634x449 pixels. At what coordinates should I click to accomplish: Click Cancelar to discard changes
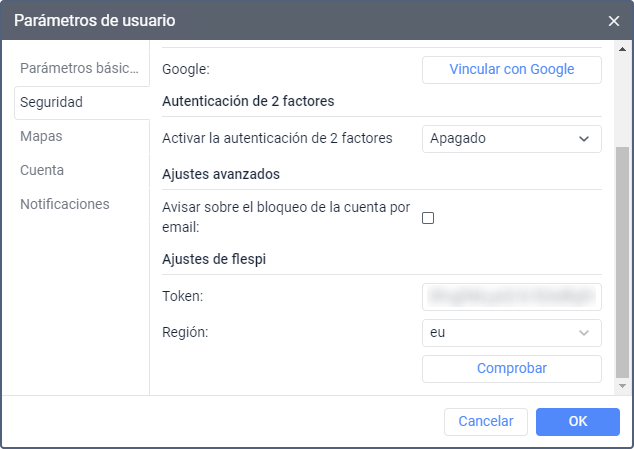pyautogui.click(x=486, y=421)
